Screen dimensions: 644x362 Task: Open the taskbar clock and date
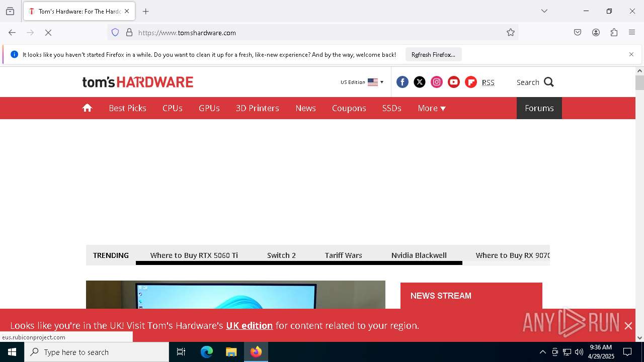(601, 352)
